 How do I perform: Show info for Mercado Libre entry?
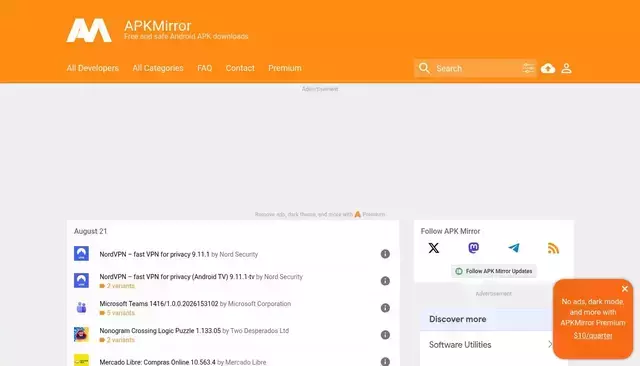[385, 362]
